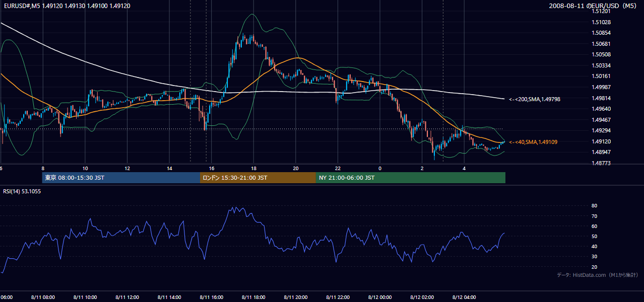Click the hour 12 label under the price chart
The image size is (644, 302).
point(127,169)
